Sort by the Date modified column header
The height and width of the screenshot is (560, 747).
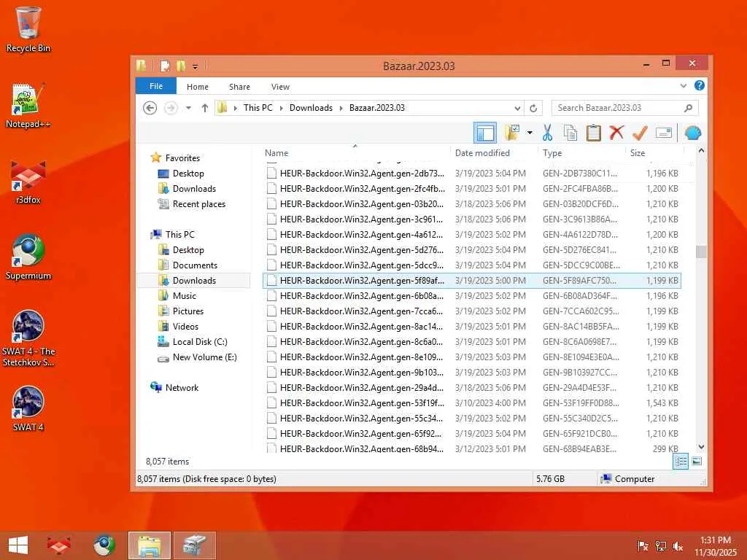[495, 153]
